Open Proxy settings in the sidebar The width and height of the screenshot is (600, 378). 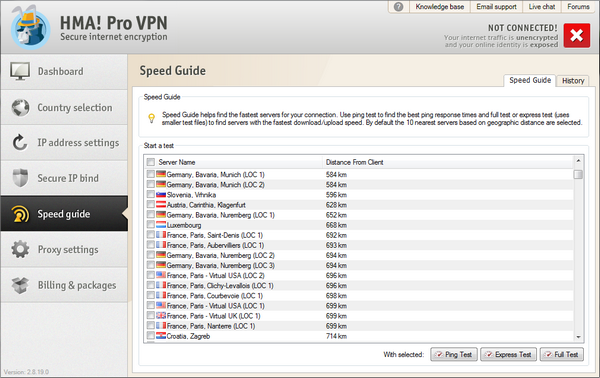click(64, 249)
